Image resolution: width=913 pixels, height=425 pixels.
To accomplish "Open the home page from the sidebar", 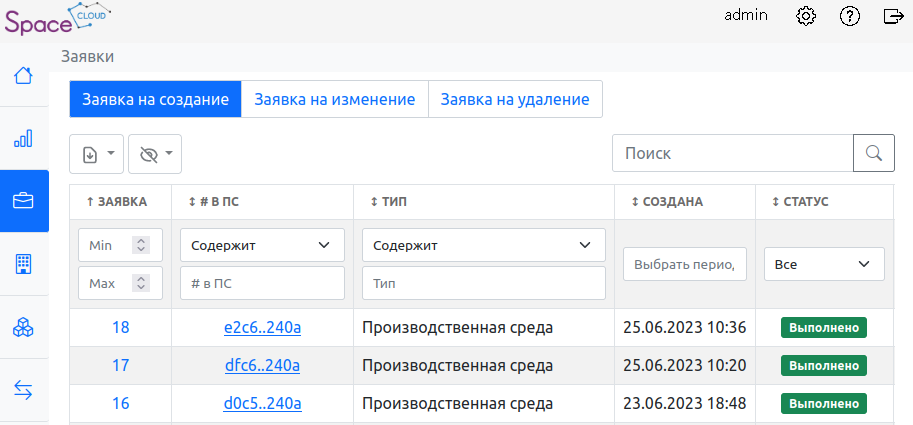I will (23, 76).
